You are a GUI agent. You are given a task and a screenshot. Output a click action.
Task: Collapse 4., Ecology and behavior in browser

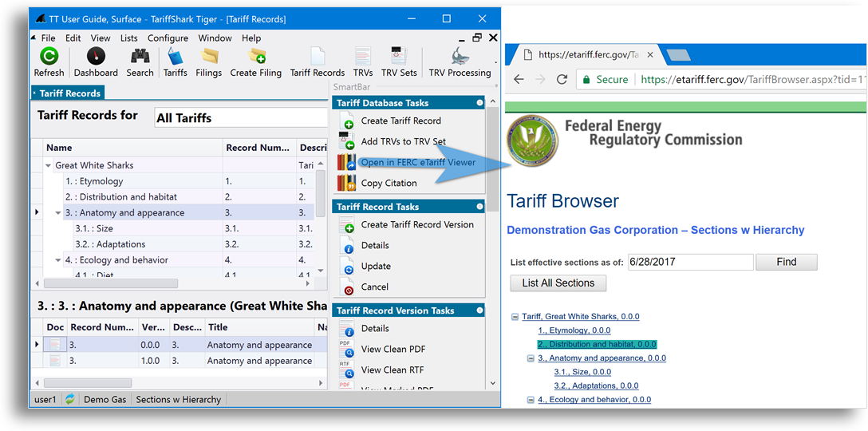tap(531, 400)
